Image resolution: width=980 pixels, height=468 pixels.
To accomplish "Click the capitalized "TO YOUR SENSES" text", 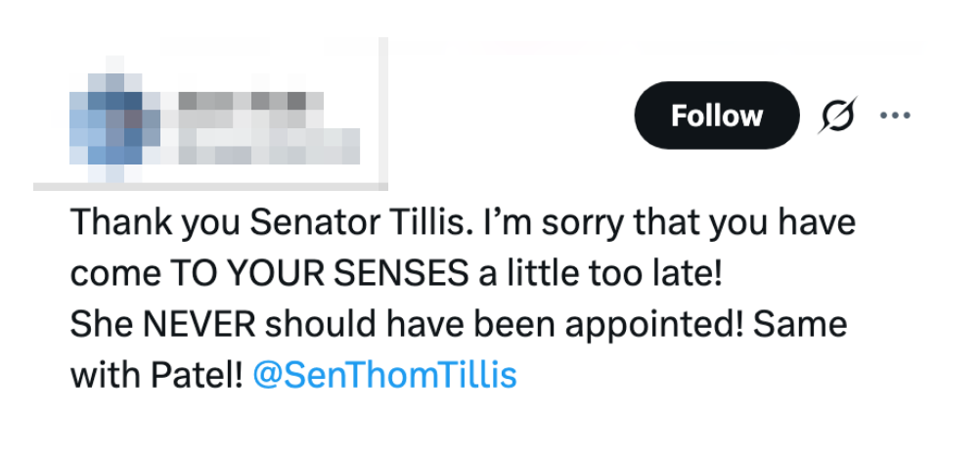I will point(319,274).
